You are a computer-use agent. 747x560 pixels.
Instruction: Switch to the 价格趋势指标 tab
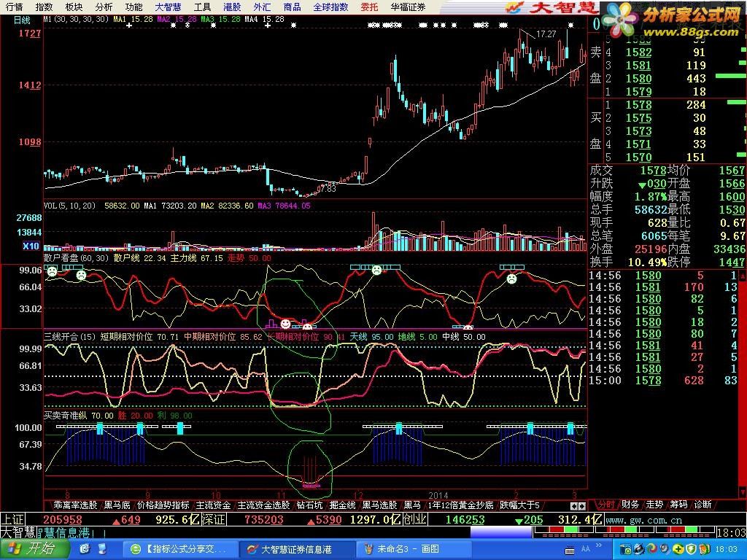(163, 505)
